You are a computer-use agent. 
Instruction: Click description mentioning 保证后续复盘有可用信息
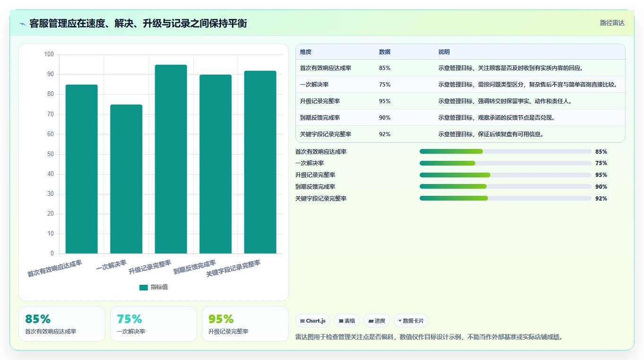pyautogui.click(x=491, y=134)
